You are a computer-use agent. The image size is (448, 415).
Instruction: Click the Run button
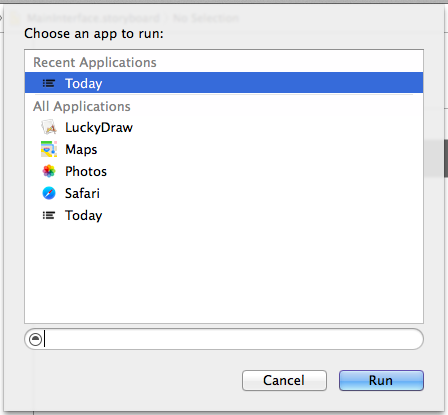[381, 380]
